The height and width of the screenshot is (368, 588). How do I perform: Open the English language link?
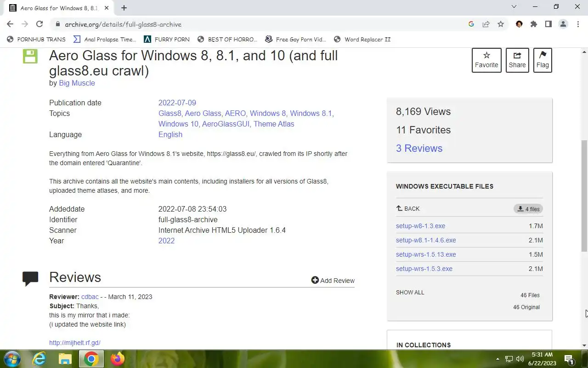point(170,134)
